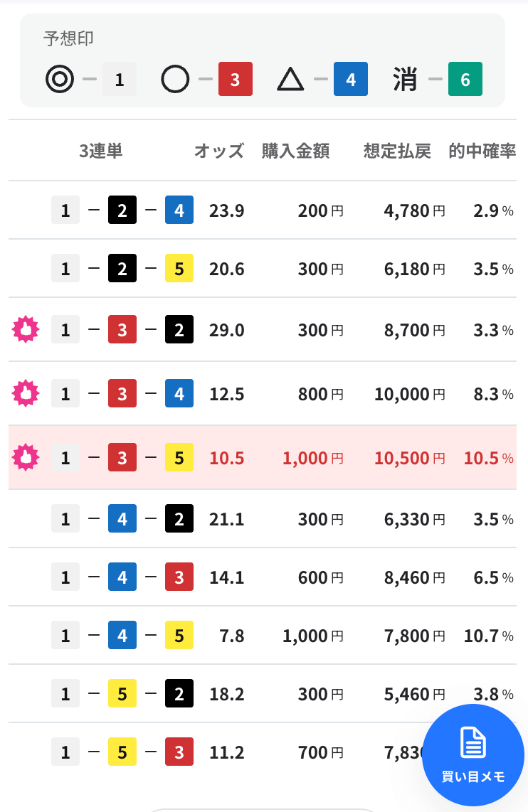Screen dimensions: 528x812
Task: Select the 1-5-3 row with odds 11.2
Action: coord(263,752)
